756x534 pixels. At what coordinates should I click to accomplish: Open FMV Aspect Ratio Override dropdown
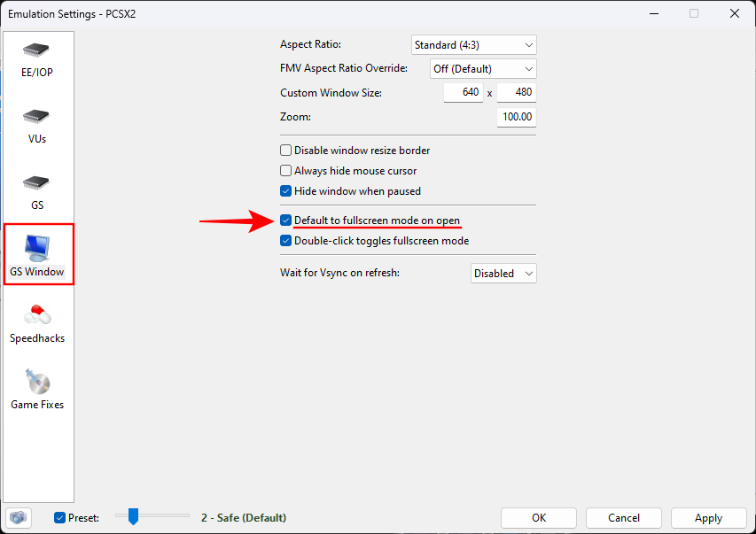pos(483,69)
